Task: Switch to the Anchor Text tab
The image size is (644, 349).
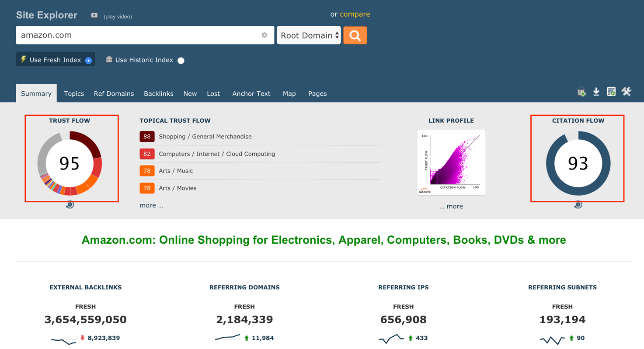Action: tap(251, 93)
